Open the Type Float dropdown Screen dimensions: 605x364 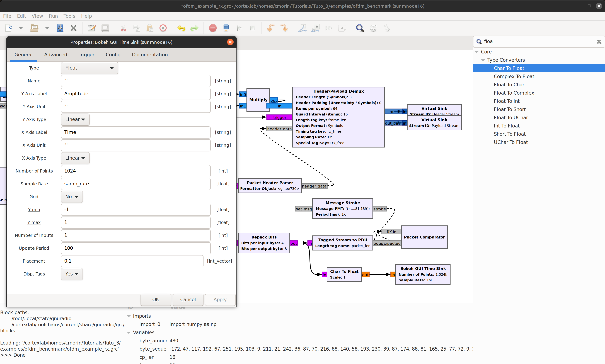pyautogui.click(x=89, y=68)
